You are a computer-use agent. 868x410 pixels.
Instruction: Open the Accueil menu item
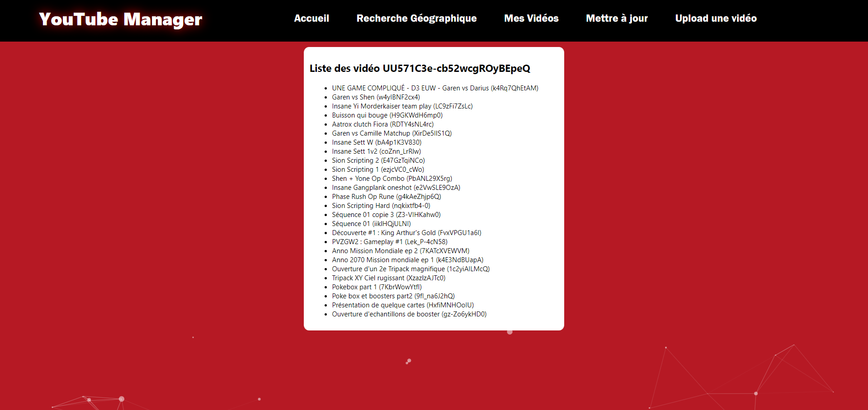point(311,19)
